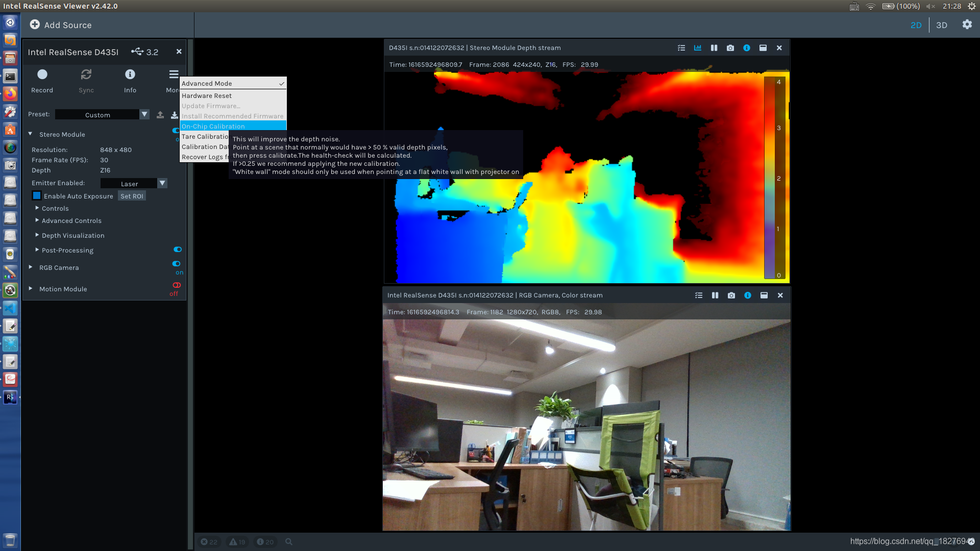Select On-Chip Calibration menu item
This screenshot has height=551, width=980.
coord(213,127)
